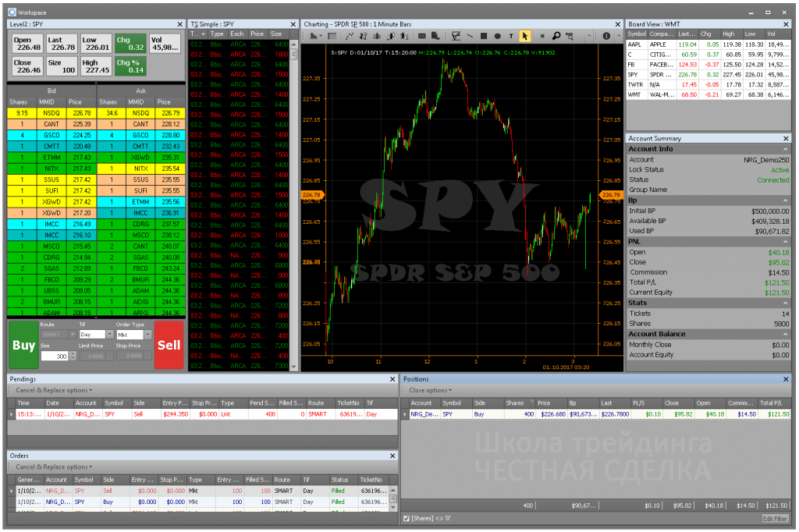The height and width of the screenshot is (532, 799).
Task: Select the TWTR row in Board View
Action: [x=708, y=84]
